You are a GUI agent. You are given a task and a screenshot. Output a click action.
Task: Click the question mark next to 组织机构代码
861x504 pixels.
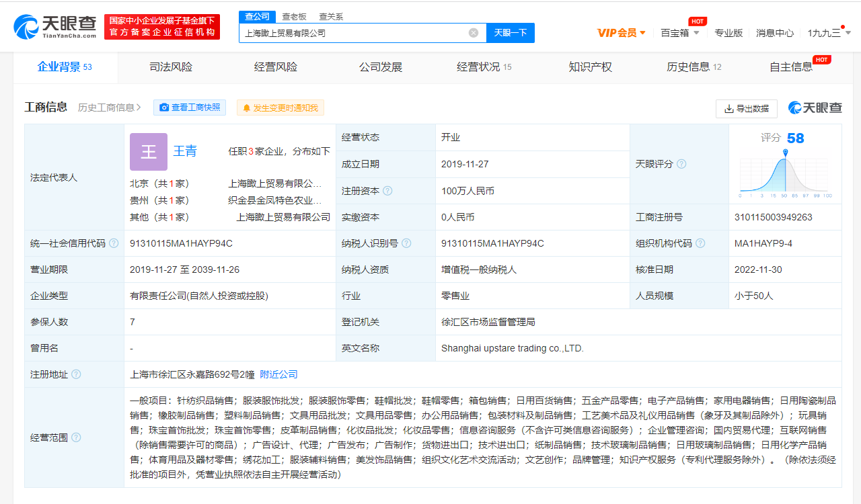click(x=700, y=243)
